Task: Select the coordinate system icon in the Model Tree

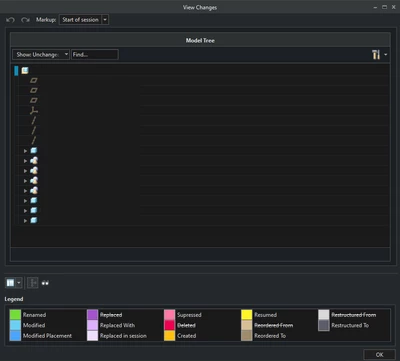Action: click(x=34, y=111)
